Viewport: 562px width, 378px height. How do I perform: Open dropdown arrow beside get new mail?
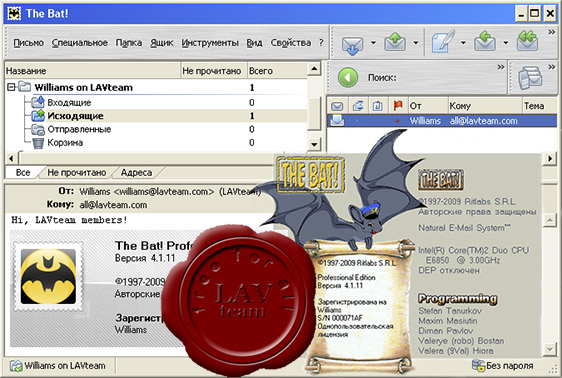[373, 43]
